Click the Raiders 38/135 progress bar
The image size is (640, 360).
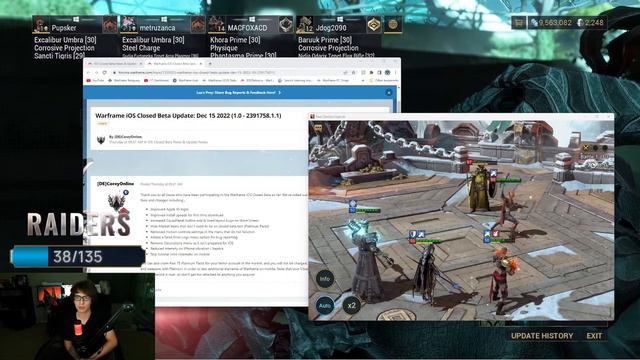click(x=78, y=257)
